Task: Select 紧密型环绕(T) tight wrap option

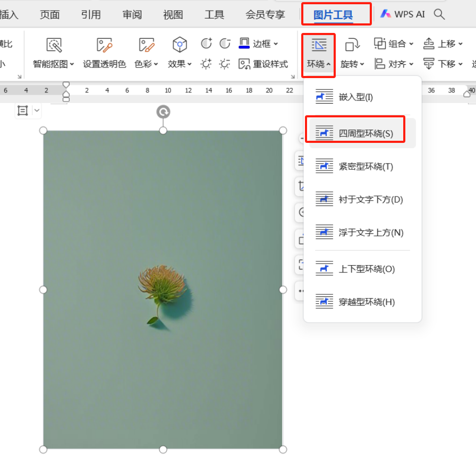Action: 362,166
